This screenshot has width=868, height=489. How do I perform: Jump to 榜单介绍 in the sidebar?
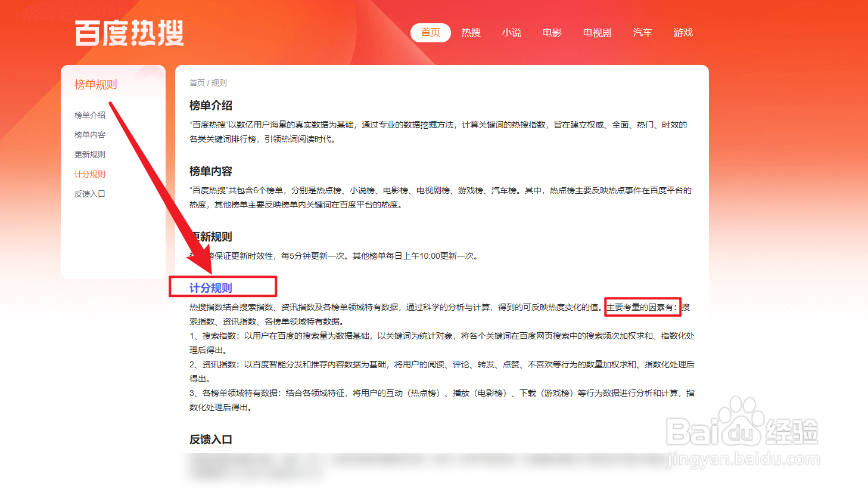pos(90,115)
